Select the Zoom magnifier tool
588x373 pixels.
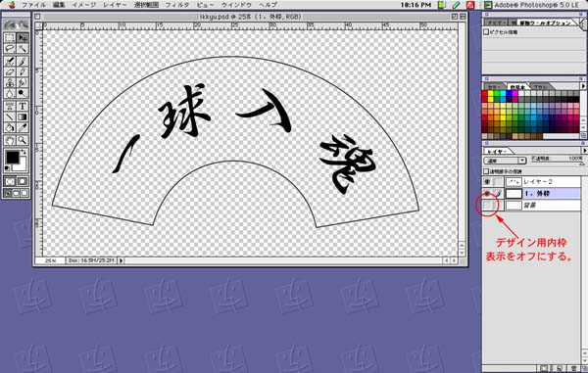tap(23, 140)
